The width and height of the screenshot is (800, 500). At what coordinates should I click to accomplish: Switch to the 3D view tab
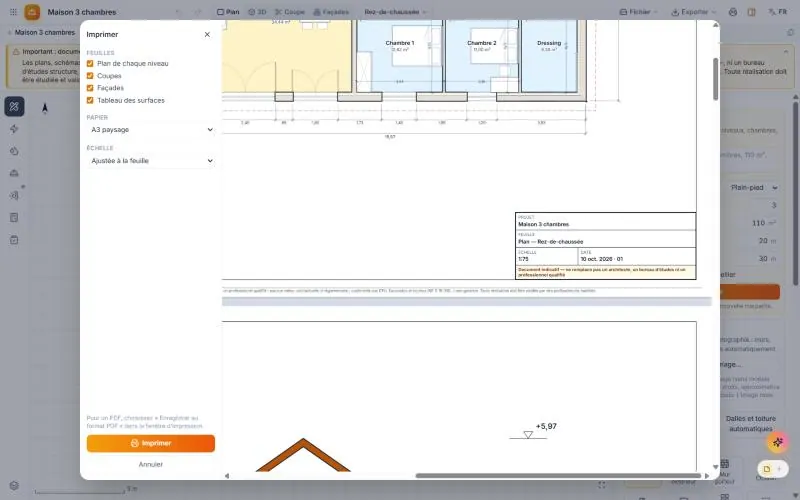pyautogui.click(x=257, y=12)
